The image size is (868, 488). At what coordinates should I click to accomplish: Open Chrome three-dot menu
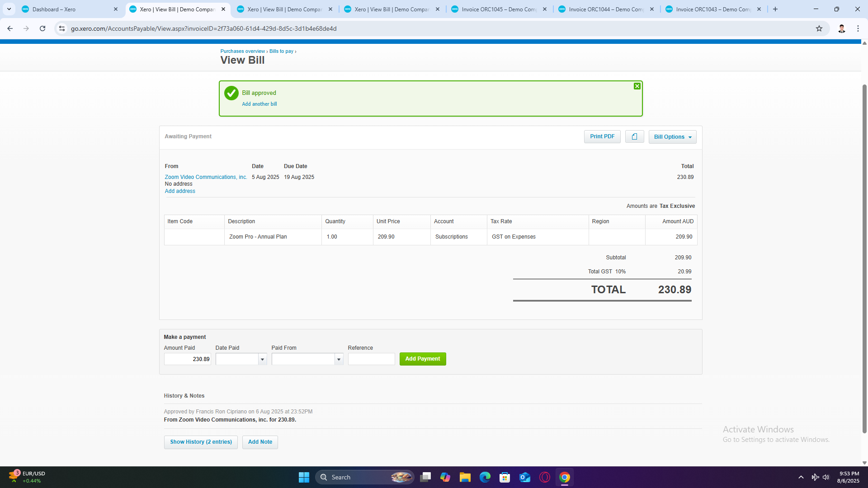point(858,28)
